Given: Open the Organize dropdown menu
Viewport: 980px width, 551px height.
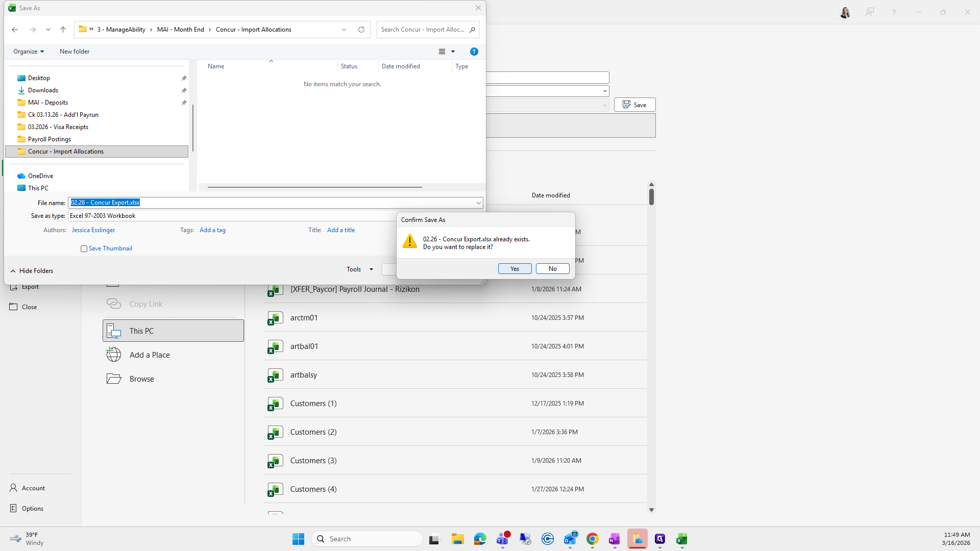Looking at the screenshot, I should (x=29, y=52).
